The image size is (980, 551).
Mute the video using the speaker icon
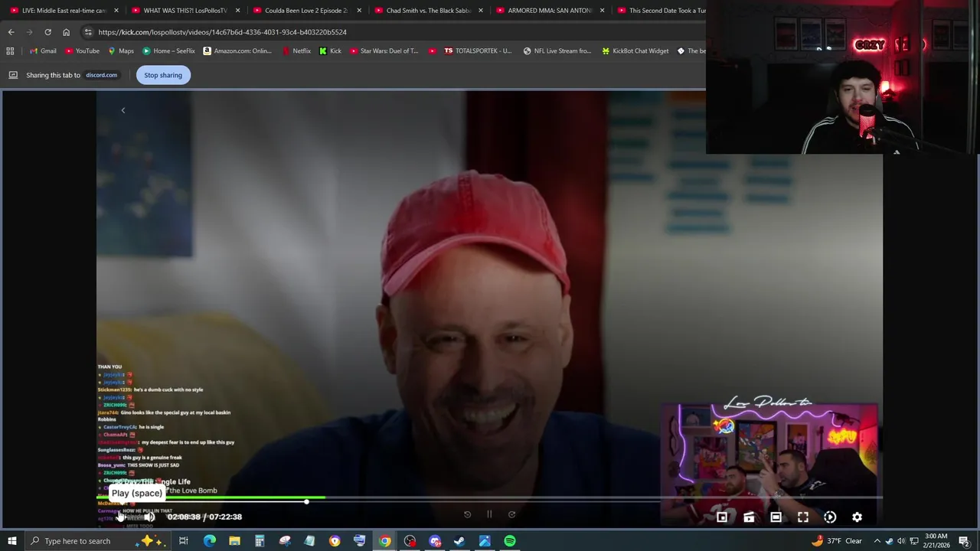149,517
